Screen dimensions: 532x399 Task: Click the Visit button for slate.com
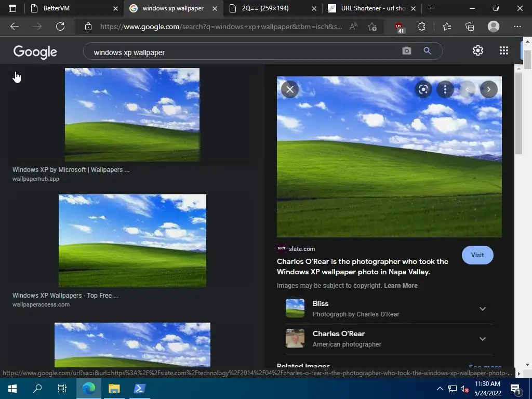coord(477,255)
